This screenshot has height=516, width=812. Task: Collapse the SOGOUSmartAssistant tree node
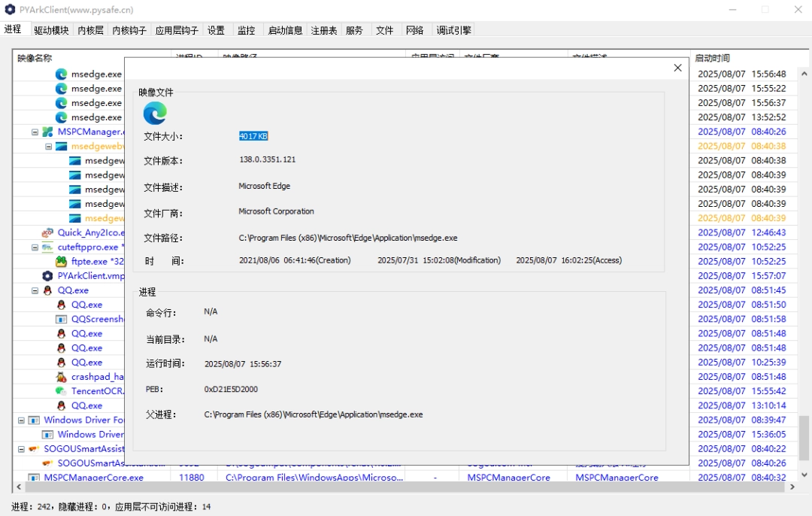coord(21,449)
